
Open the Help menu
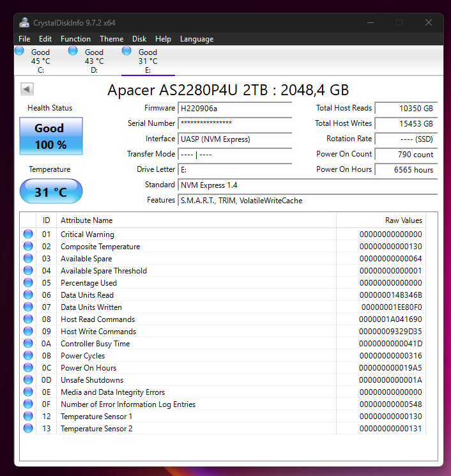pyautogui.click(x=163, y=39)
